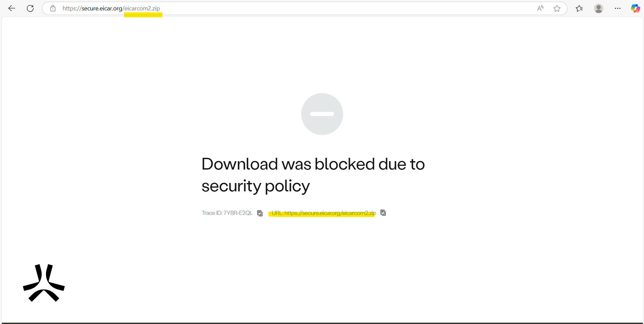
Task: Open the Settings and more ellipsis menu
Action: [x=617, y=8]
